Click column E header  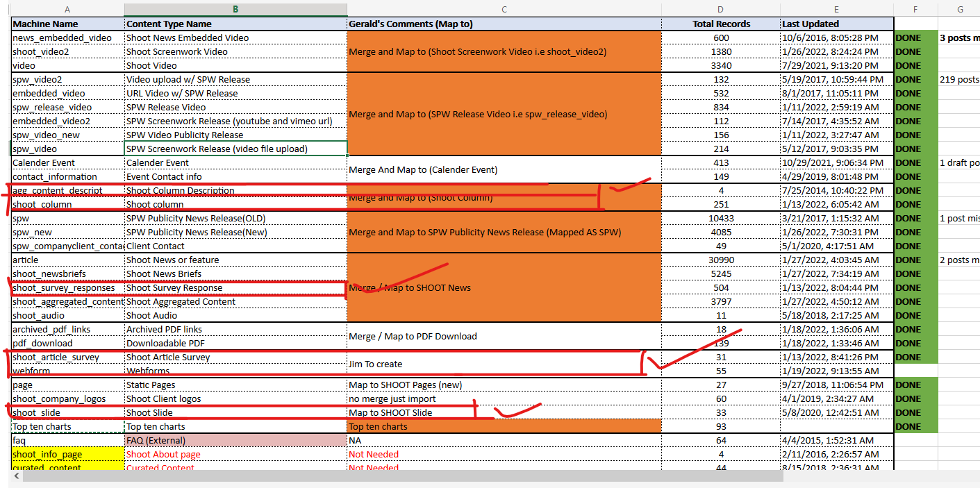pyautogui.click(x=836, y=9)
